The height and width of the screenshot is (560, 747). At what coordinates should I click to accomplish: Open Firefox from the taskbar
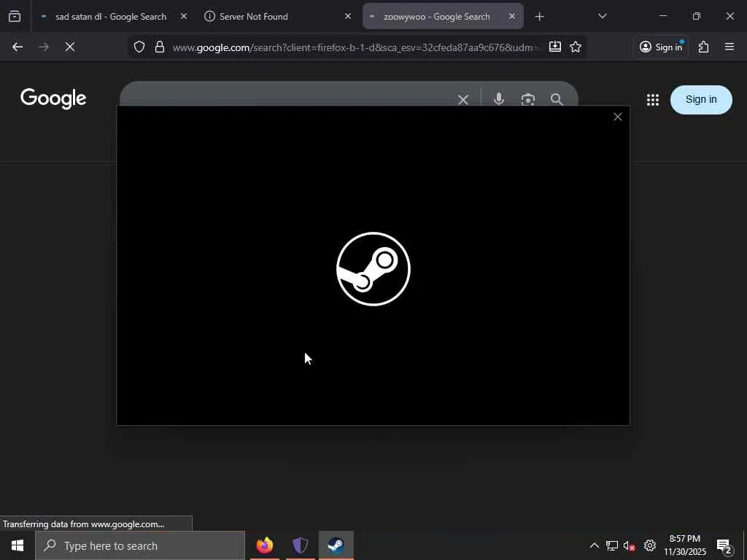point(265,545)
